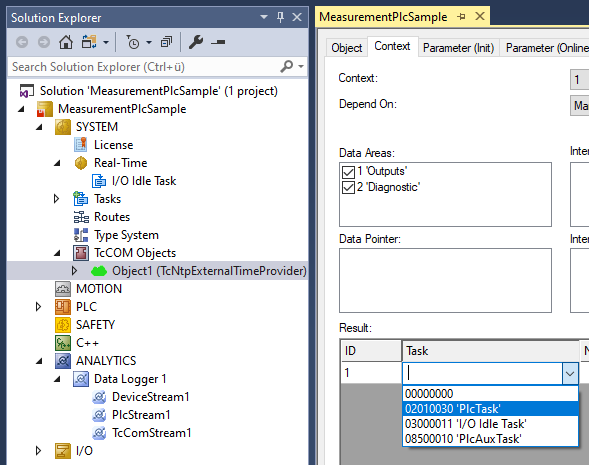This screenshot has width=589, height=465.
Task: Toggle the 2 'Diagnostic' data area checkbox
Action: tap(348, 187)
